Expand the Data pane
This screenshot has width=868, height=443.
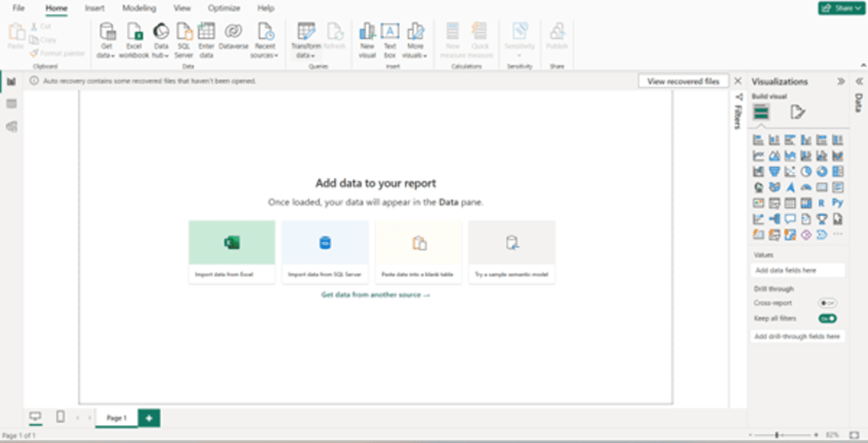(x=859, y=82)
